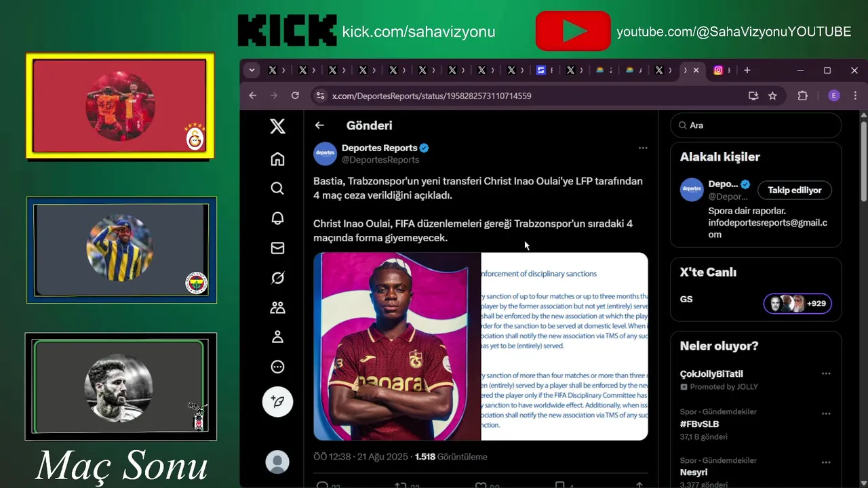The image size is (868, 488).
Task: Click the Alakalı kişiler heading
Action: coord(720,157)
